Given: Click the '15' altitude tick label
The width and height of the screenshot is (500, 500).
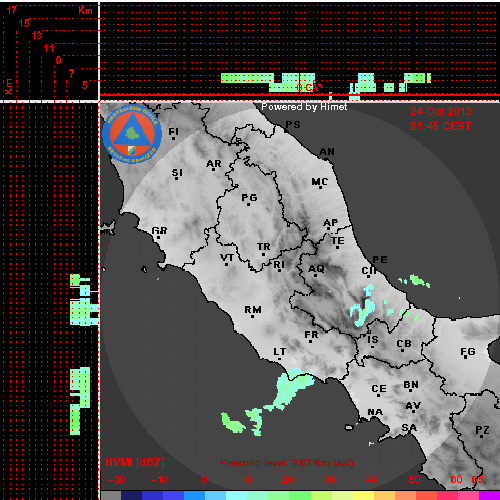Looking at the screenshot, I should [x=24, y=23].
